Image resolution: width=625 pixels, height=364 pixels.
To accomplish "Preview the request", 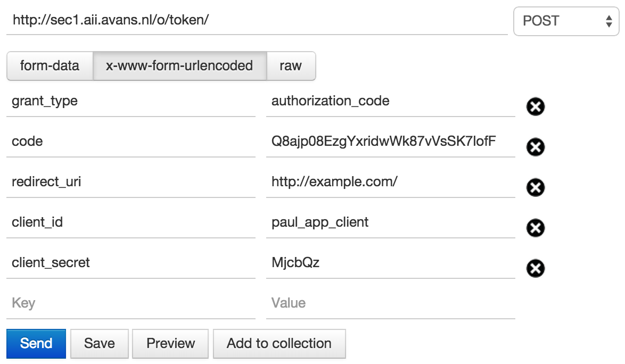I will (171, 344).
